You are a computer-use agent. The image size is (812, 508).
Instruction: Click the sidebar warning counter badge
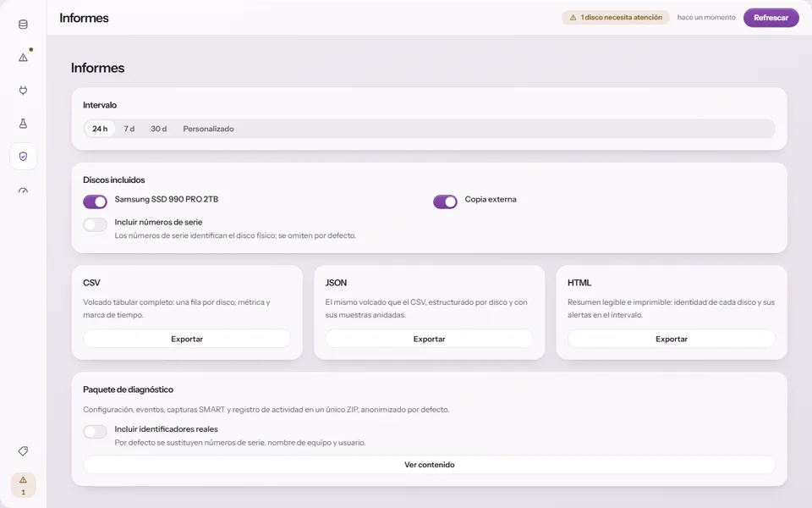pyautogui.click(x=24, y=485)
